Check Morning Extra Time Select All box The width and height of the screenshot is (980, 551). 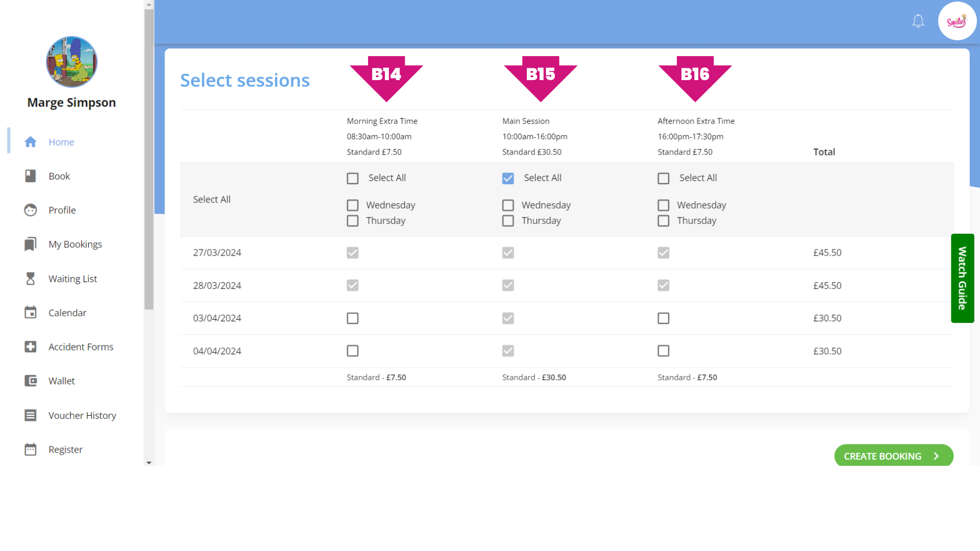353,178
